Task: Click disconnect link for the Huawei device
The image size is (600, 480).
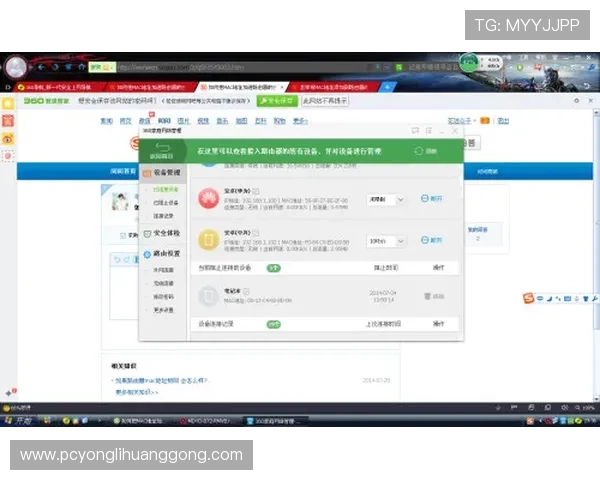Action: (x=432, y=198)
